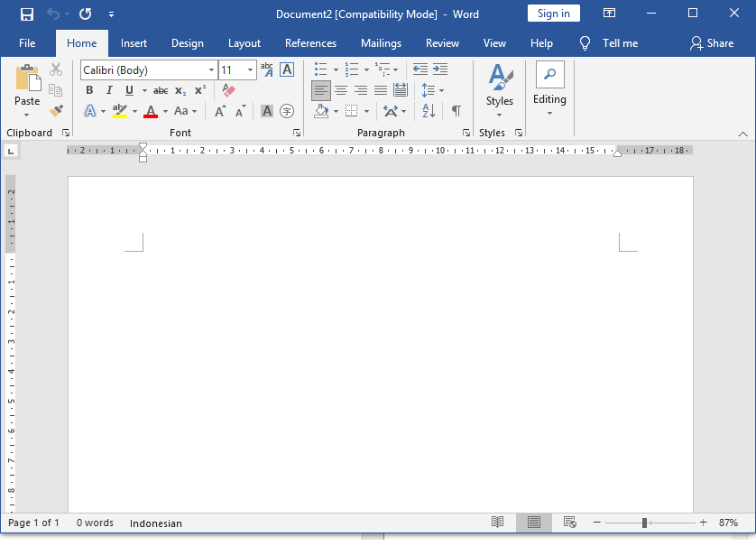Increase the paragraph indent

coord(440,69)
